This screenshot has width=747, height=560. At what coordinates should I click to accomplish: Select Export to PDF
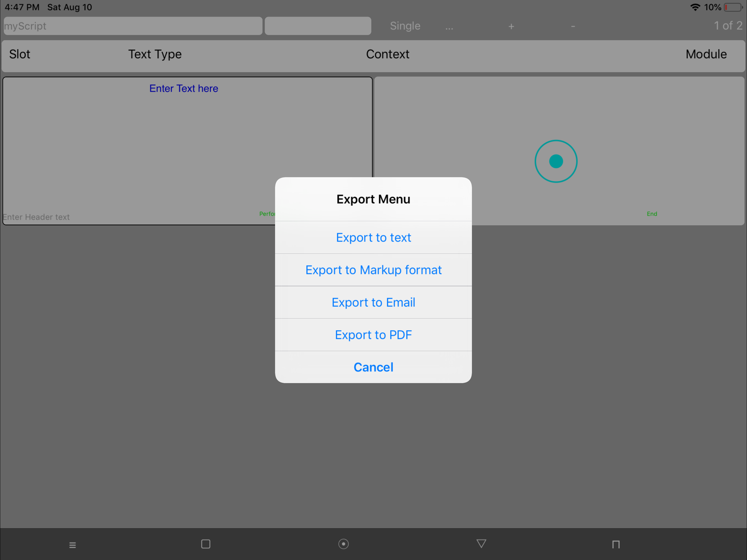coord(373,335)
